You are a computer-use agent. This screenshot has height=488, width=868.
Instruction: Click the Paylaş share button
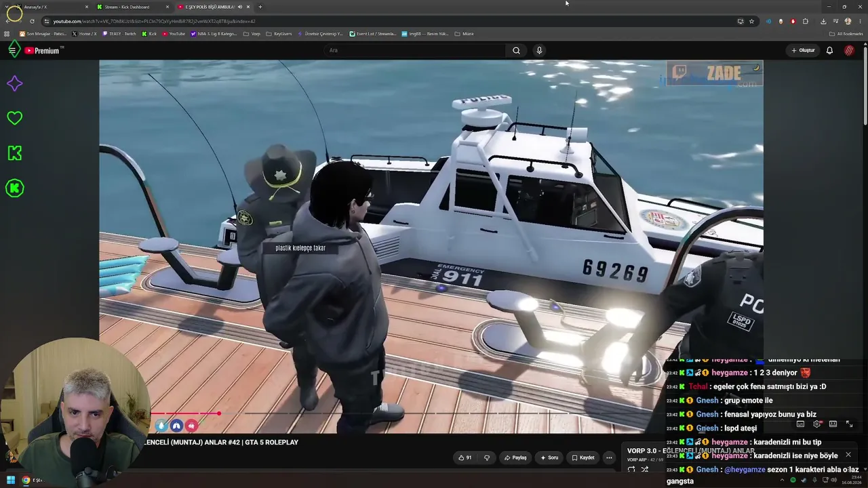[515, 457]
